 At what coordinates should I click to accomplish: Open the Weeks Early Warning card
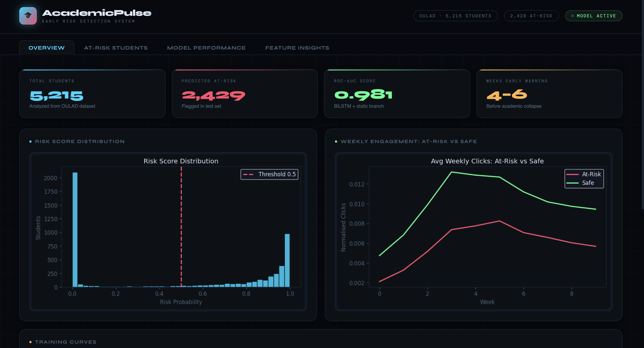[549, 94]
